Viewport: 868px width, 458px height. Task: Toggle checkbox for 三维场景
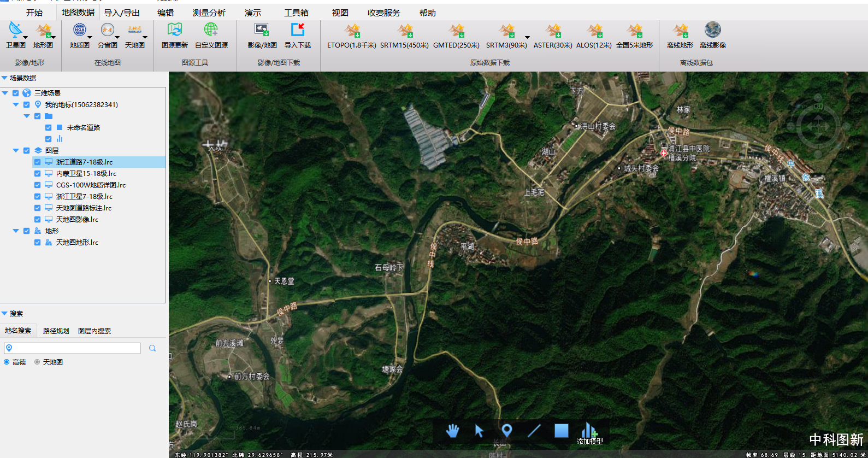click(15, 93)
